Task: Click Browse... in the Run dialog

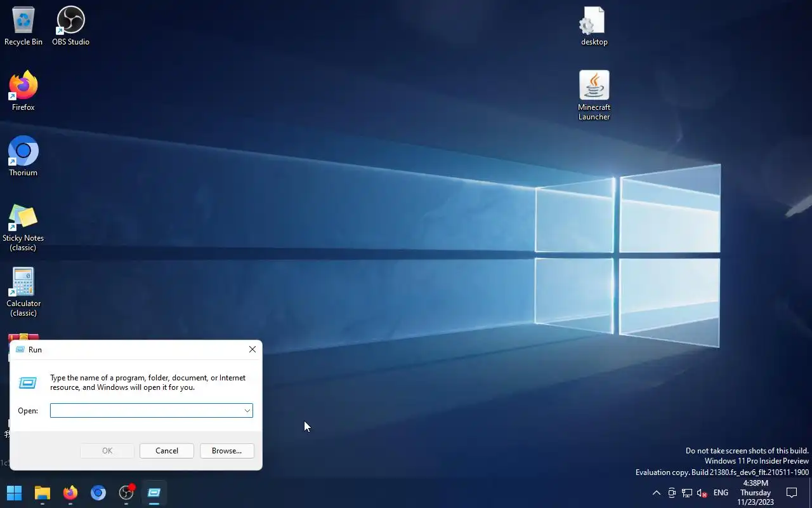Action: tap(227, 451)
